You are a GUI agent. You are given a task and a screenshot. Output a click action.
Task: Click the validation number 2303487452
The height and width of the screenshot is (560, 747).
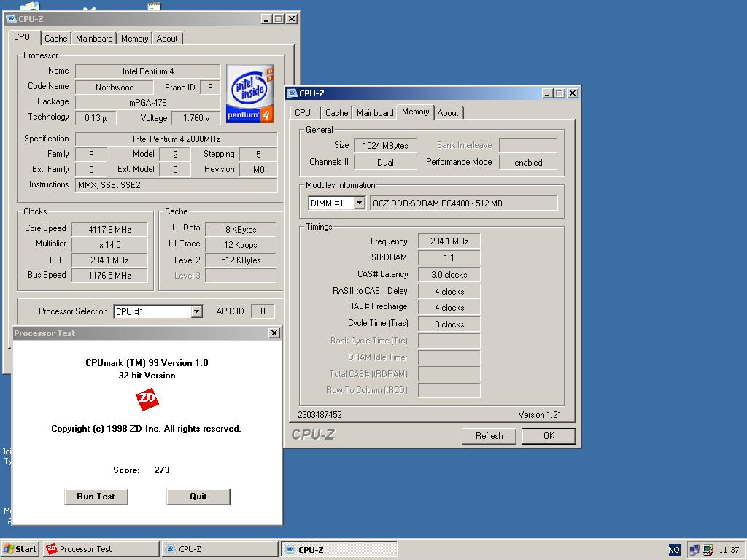click(320, 415)
